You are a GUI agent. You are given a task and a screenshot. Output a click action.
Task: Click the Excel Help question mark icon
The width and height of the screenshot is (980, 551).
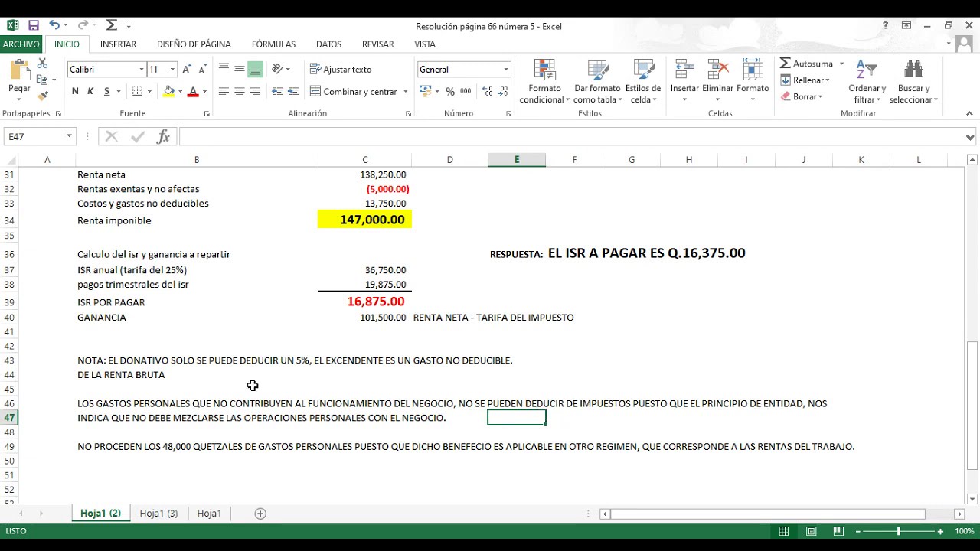tap(886, 26)
